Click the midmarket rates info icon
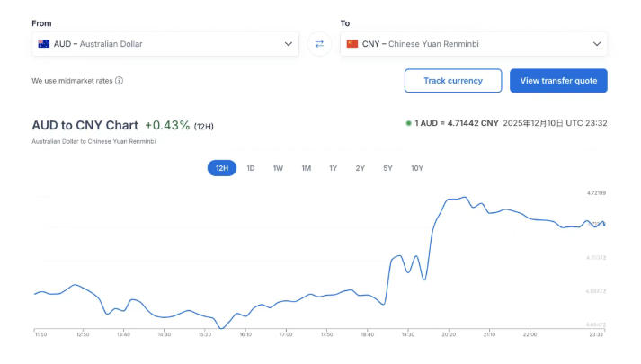641x364 pixels. click(119, 81)
